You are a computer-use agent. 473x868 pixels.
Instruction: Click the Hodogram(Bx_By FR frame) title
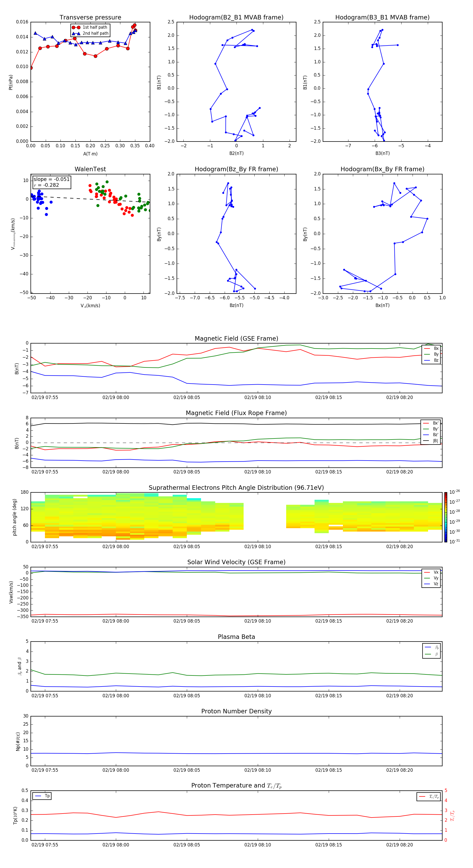point(382,169)
